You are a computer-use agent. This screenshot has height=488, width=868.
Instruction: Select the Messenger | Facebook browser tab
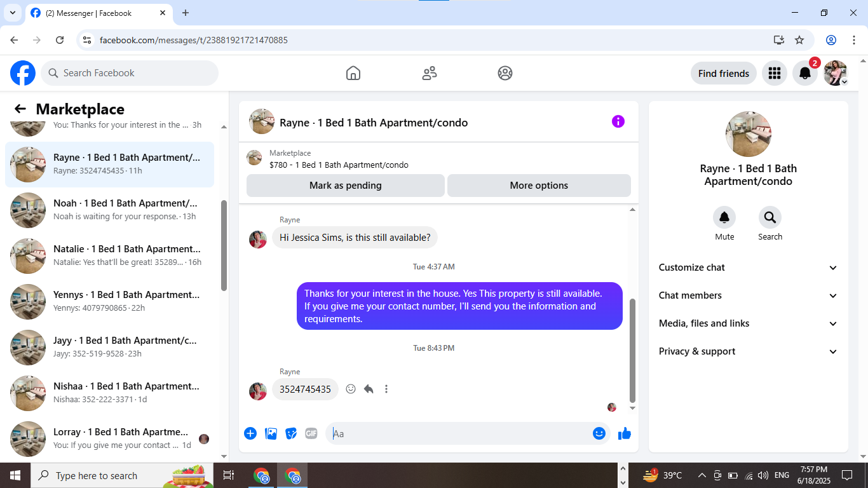(98, 13)
